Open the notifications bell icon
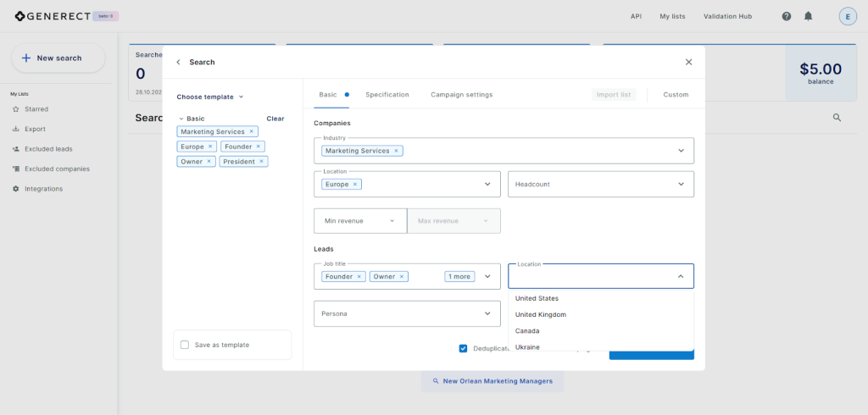868x415 pixels. (x=808, y=16)
